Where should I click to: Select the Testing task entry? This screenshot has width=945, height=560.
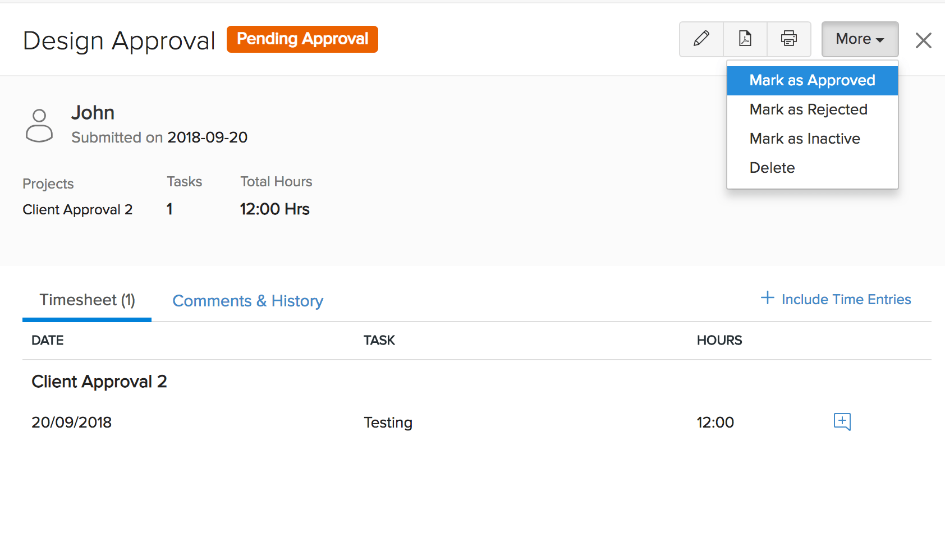click(388, 423)
